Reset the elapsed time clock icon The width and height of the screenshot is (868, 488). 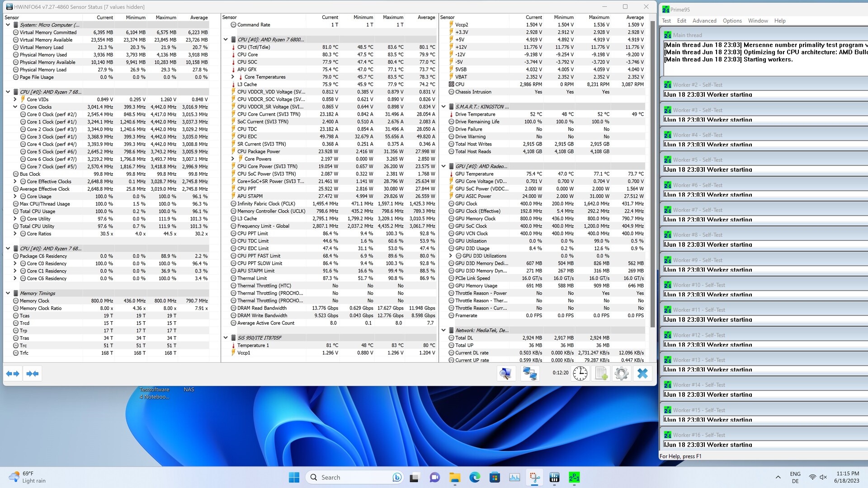pyautogui.click(x=580, y=373)
